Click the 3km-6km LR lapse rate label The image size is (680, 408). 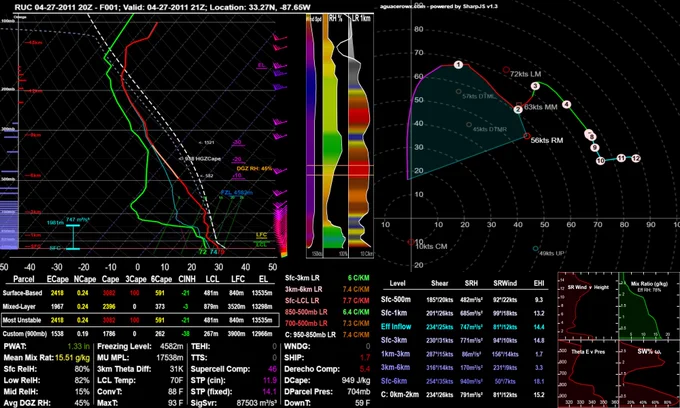[x=303, y=289]
